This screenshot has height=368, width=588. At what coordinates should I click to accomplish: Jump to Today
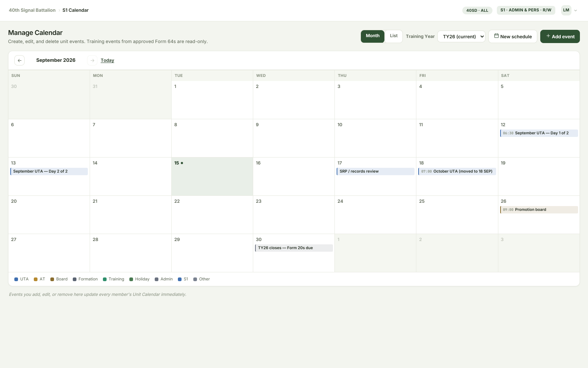pos(107,60)
